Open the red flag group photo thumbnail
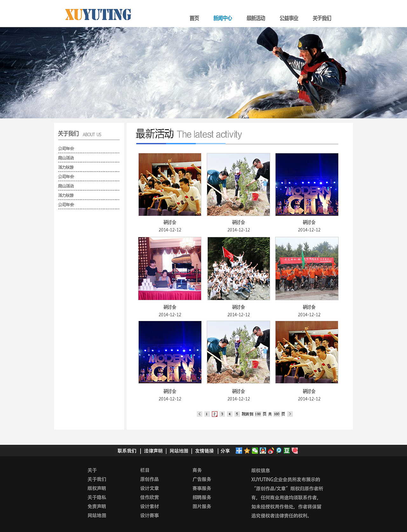This screenshot has width=407, height=532. point(238,269)
